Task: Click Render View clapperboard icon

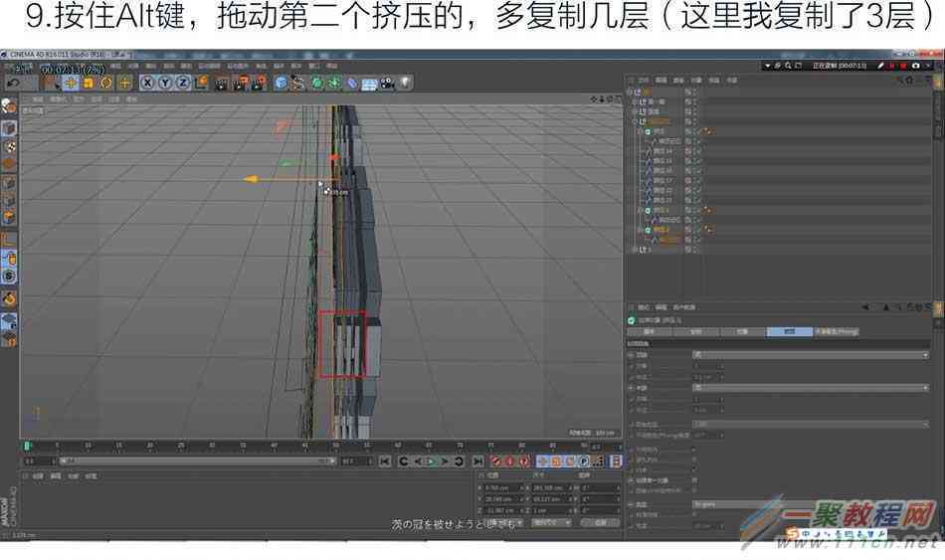Action: [222, 84]
